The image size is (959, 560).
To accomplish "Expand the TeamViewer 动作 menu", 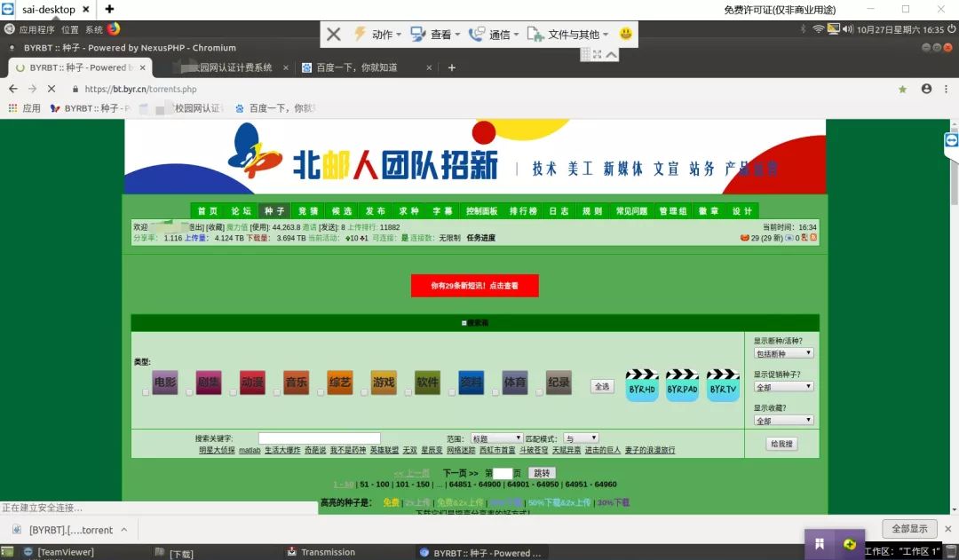I will pyautogui.click(x=378, y=35).
